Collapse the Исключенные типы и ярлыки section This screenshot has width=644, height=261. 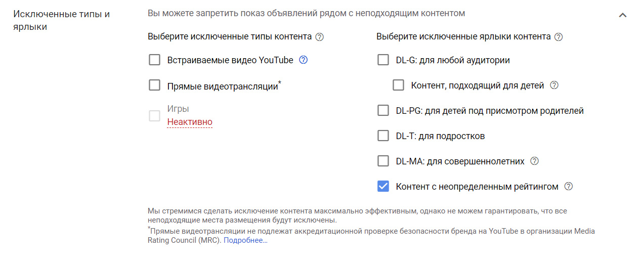[x=623, y=15]
